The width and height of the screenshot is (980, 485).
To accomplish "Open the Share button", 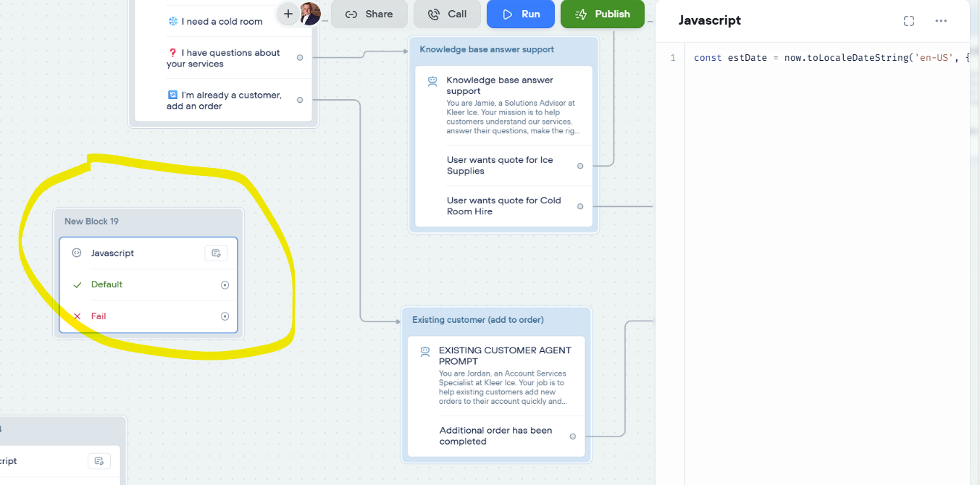I will [369, 14].
